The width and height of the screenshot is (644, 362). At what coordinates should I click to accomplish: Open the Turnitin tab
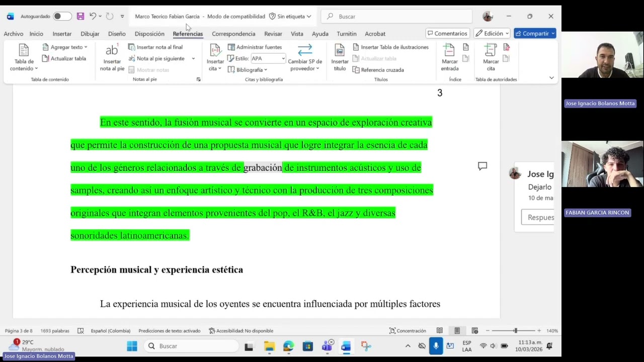pyautogui.click(x=347, y=34)
